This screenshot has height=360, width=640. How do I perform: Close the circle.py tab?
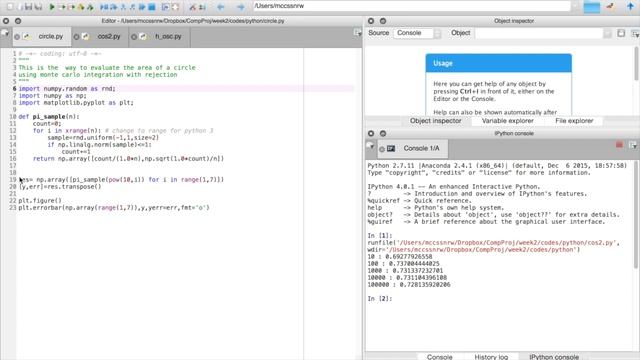(17, 37)
